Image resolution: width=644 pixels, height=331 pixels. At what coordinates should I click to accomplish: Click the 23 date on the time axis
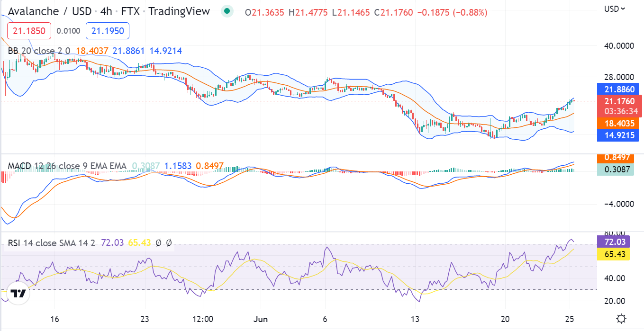click(x=145, y=319)
